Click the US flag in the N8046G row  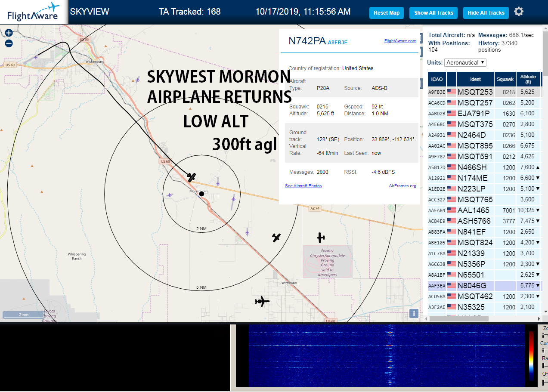click(452, 285)
